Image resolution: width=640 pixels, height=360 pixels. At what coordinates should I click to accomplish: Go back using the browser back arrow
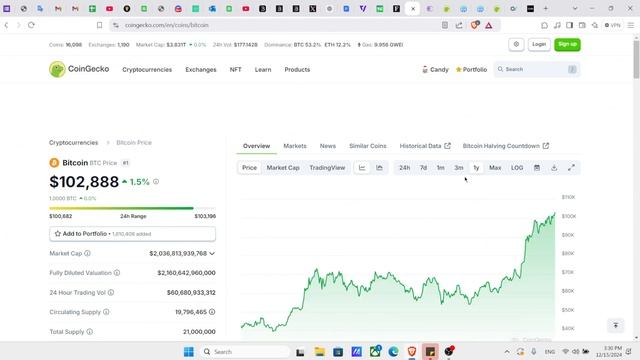tap(7, 25)
